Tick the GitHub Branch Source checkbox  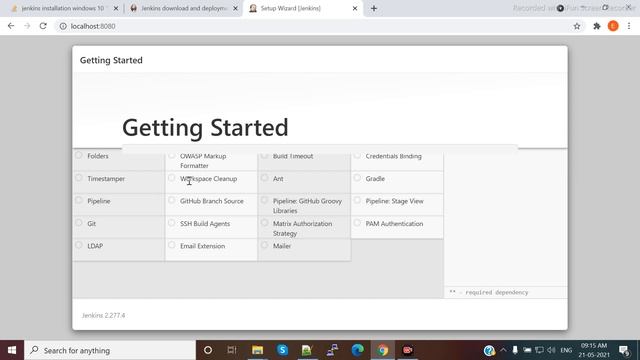click(x=171, y=200)
